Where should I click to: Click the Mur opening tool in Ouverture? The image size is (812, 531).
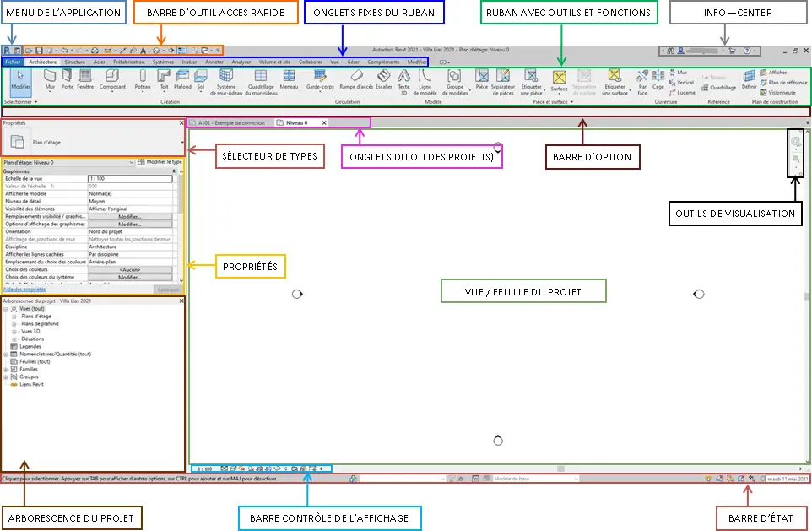pyautogui.click(x=678, y=73)
